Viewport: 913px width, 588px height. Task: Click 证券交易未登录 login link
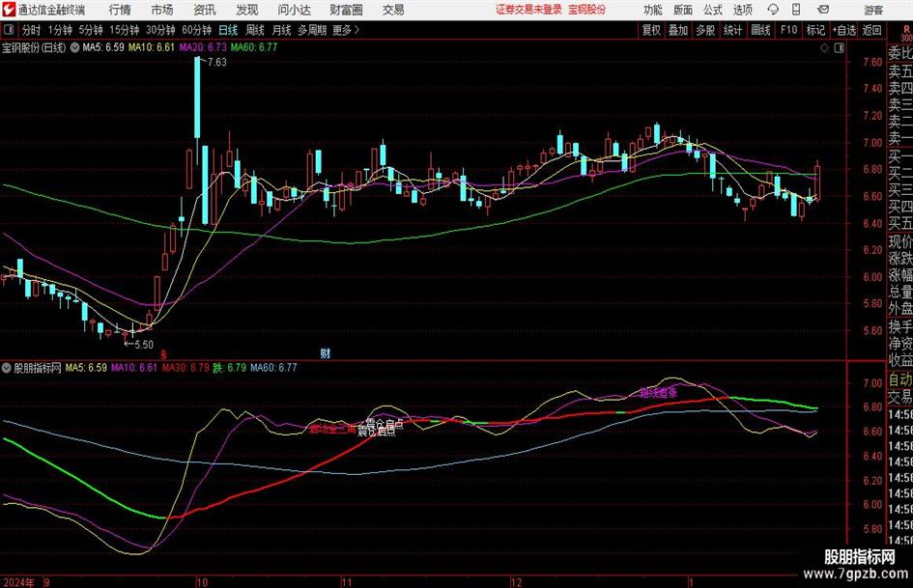528,10
